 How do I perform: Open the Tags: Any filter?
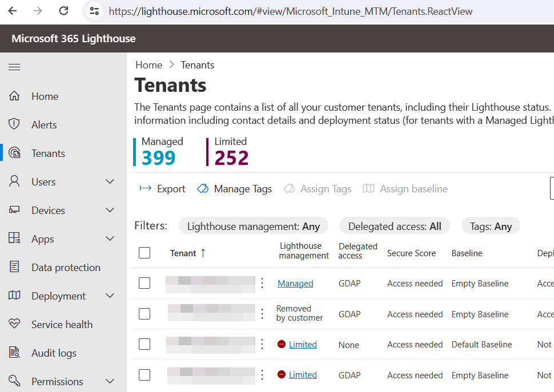tap(491, 226)
